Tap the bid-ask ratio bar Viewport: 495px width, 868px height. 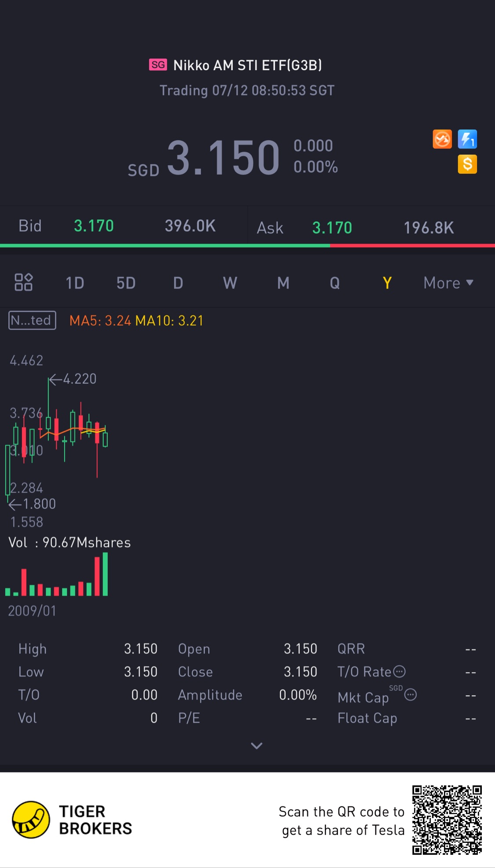247,245
